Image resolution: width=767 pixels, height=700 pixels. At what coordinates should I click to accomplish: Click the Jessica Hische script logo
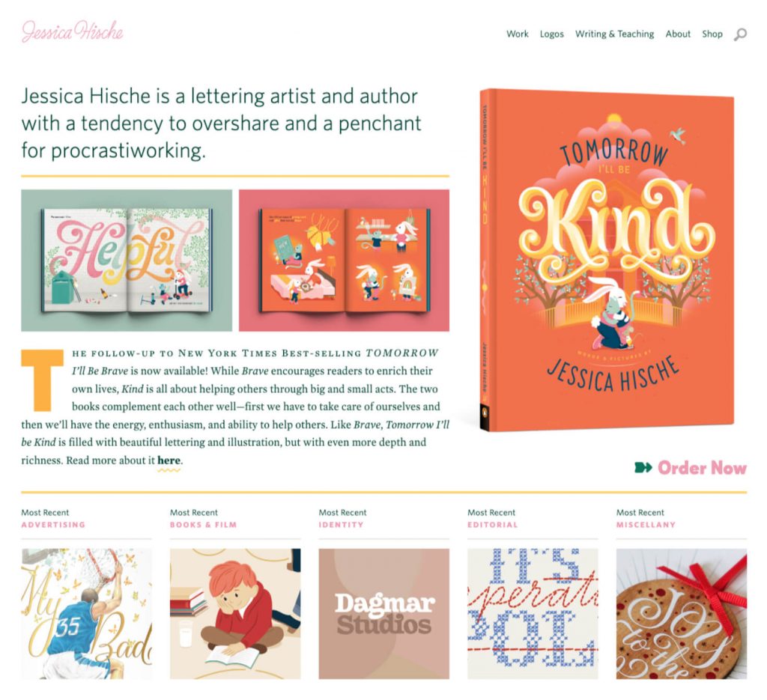pyautogui.click(x=73, y=31)
